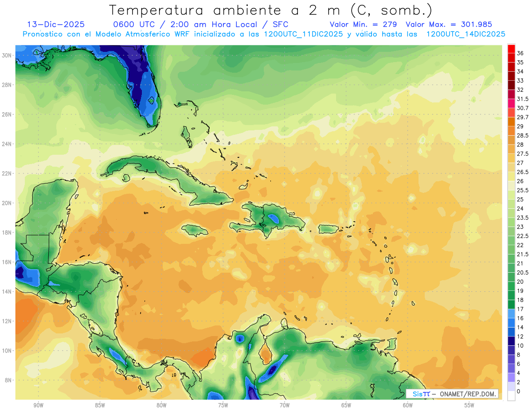
Task: Click the '70W' longitude label
Action: click(x=285, y=405)
